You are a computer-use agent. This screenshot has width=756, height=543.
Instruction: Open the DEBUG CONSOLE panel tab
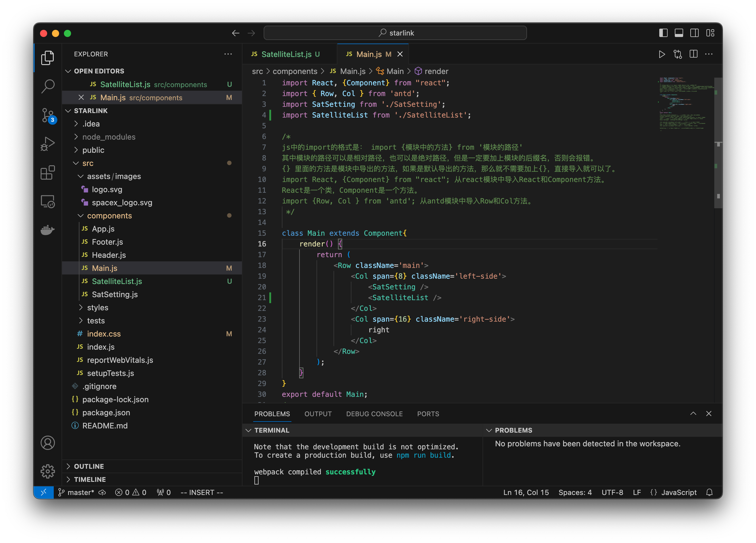coord(374,414)
